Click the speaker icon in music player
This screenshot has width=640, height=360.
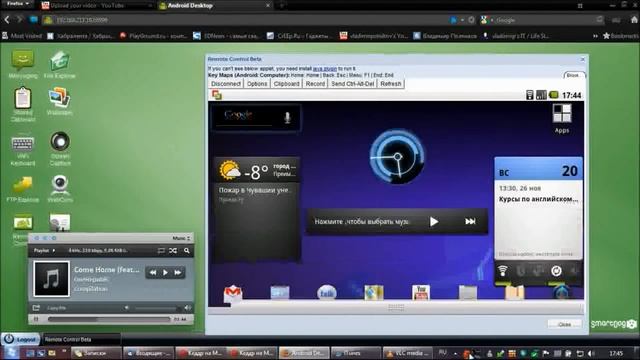pyautogui.click(x=188, y=308)
